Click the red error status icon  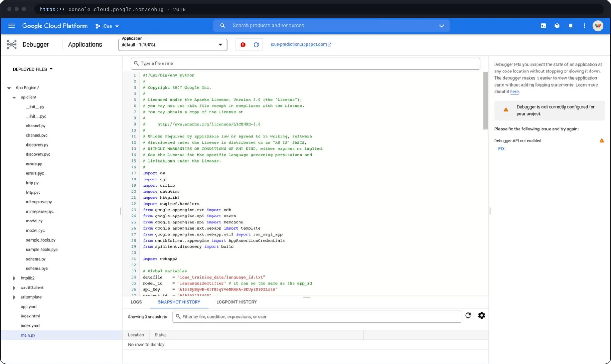(243, 45)
